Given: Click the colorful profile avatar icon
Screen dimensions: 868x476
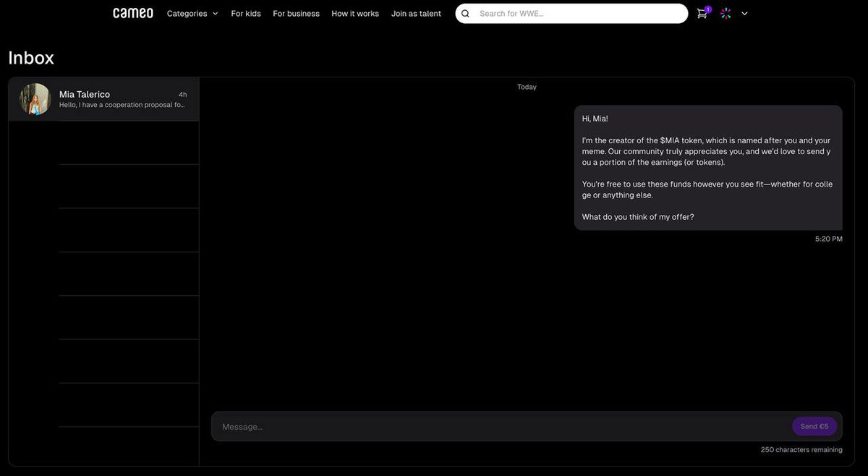Looking at the screenshot, I should (x=726, y=13).
